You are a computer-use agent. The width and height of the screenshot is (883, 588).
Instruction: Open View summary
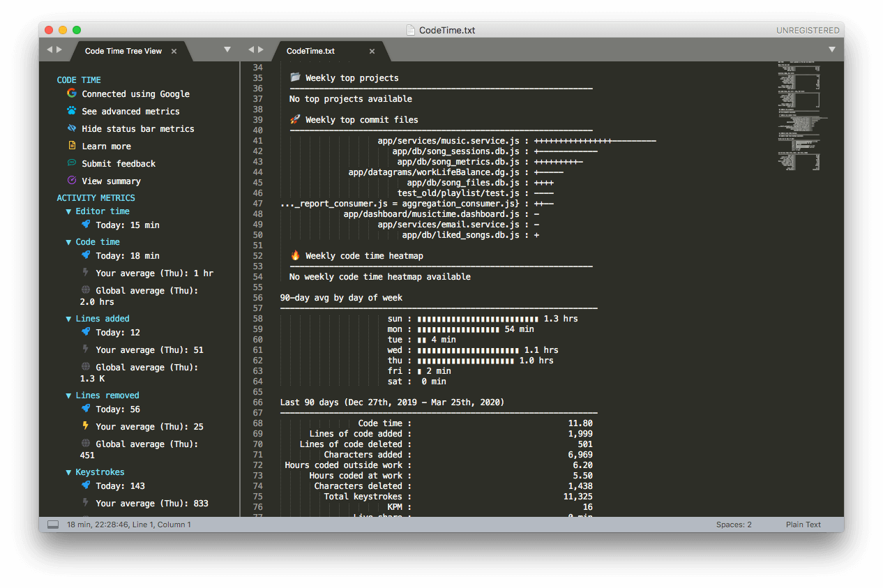point(111,181)
